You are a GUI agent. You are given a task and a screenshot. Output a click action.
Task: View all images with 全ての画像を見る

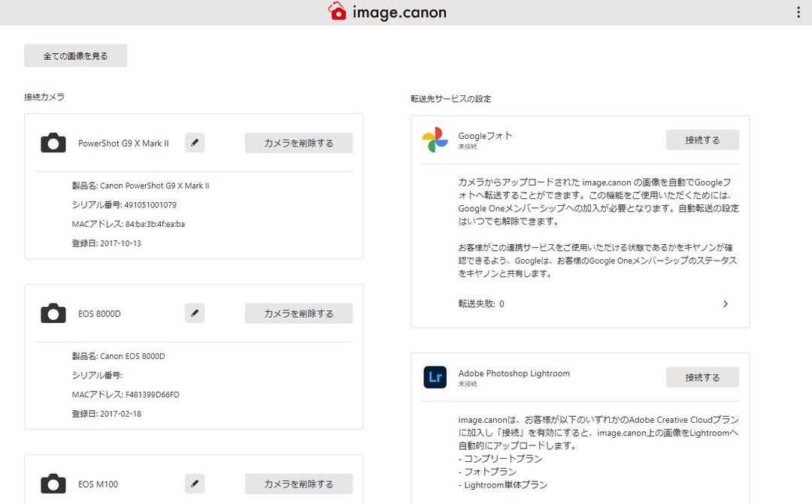point(76,56)
